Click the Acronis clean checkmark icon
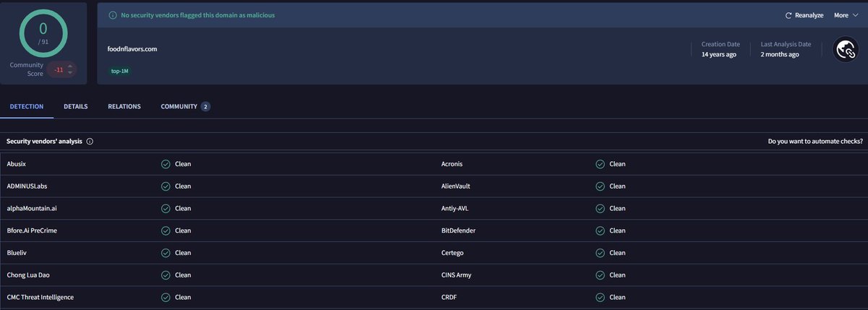Image resolution: width=868 pixels, height=310 pixels. pyautogui.click(x=600, y=164)
